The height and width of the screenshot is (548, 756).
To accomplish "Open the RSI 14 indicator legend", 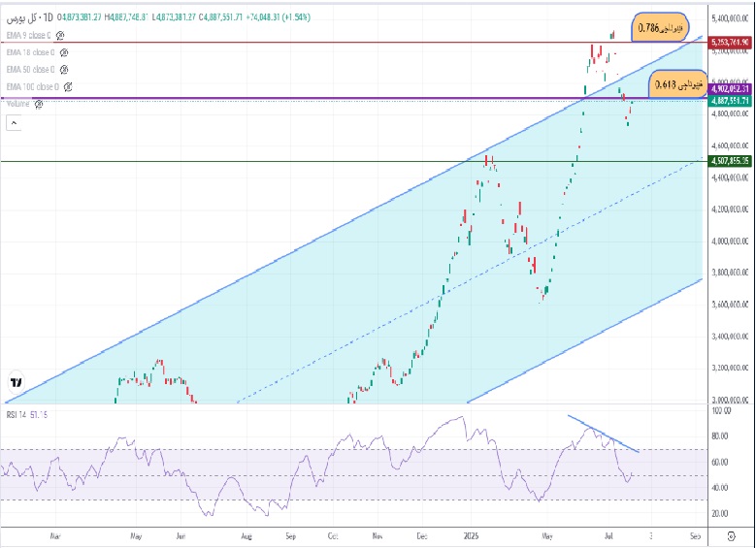I will [x=26, y=414].
